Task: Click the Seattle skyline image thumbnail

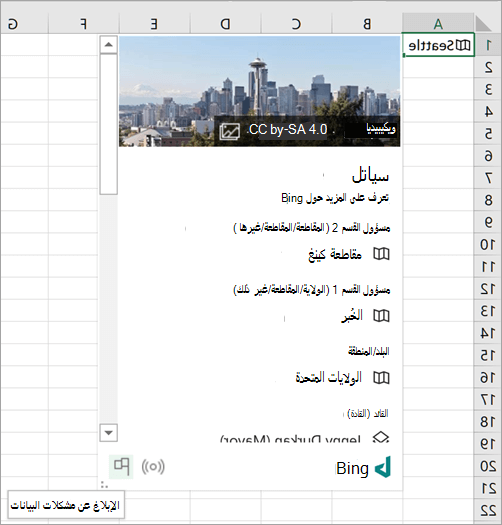Action: point(260,91)
